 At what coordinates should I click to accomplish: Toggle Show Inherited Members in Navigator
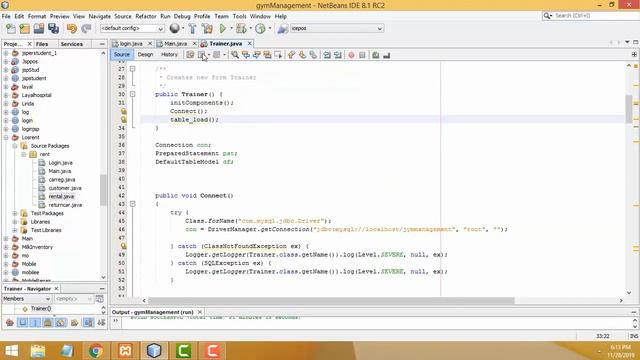(x=10, y=323)
